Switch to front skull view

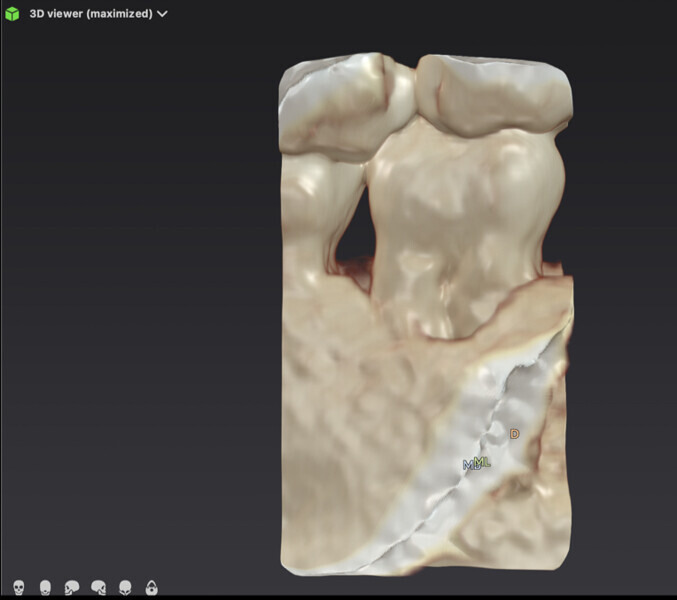[19, 587]
